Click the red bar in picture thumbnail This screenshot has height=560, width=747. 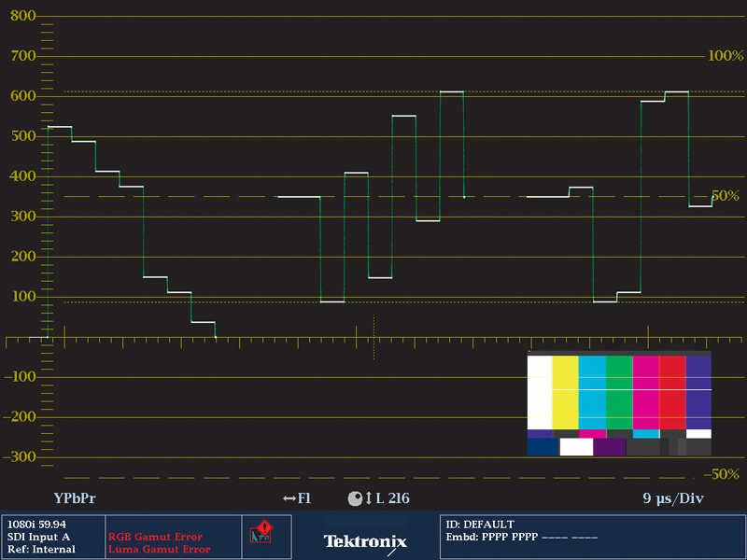[x=672, y=392]
